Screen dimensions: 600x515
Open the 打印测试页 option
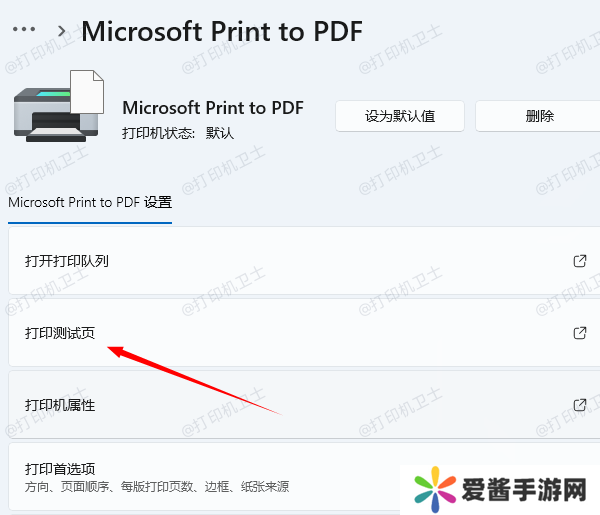tap(304, 332)
